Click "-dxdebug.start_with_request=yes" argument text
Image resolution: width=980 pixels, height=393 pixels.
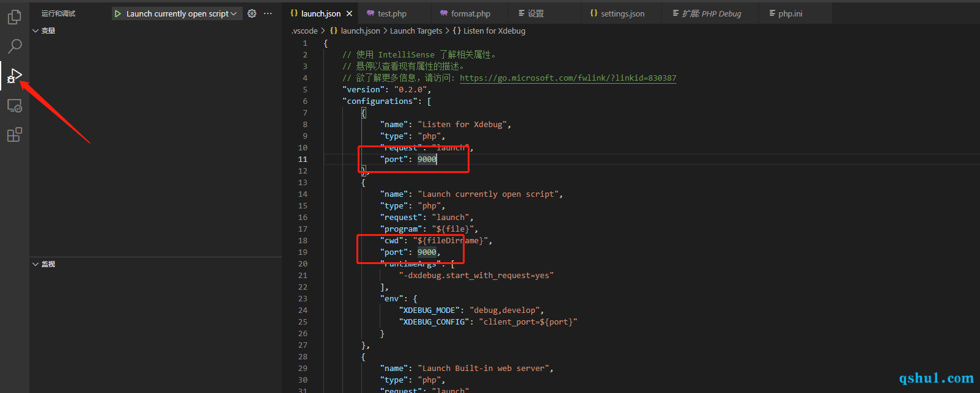pyautogui.click(x=476, y=276)
